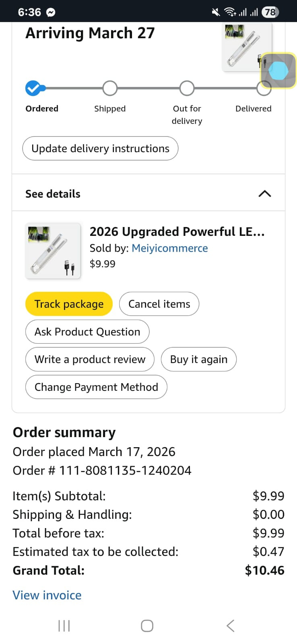
Task: Tap the blue Ordered checkmark icon
Action: click(x=33, y=88)
